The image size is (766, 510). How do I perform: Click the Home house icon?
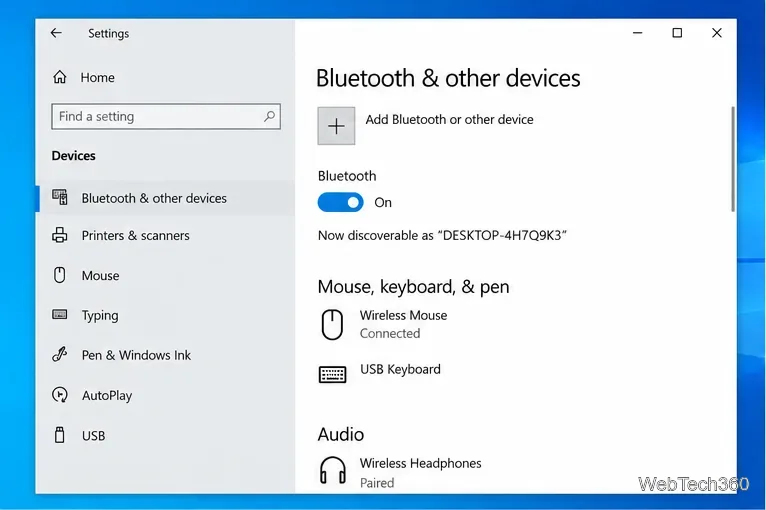point(60,77)
